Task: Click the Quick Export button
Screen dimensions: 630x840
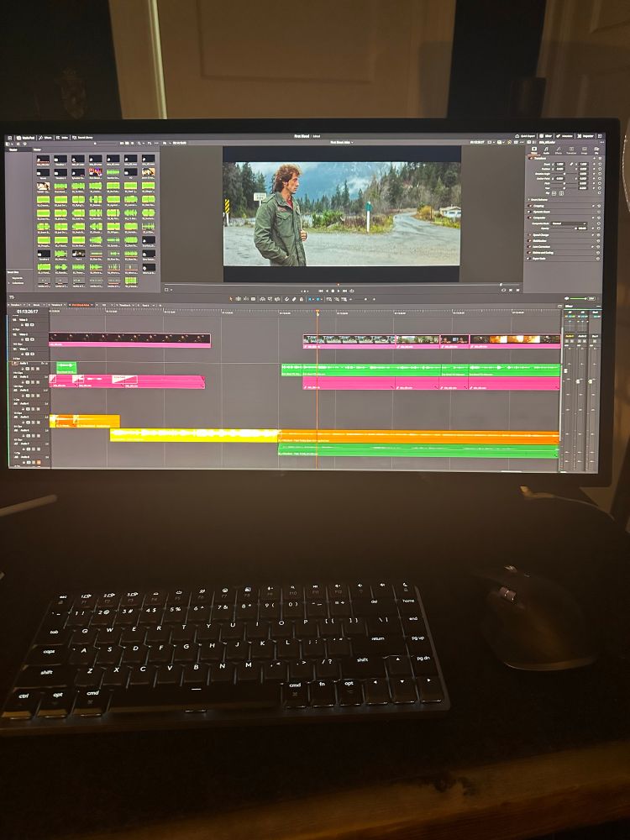Action: [525, 136]
